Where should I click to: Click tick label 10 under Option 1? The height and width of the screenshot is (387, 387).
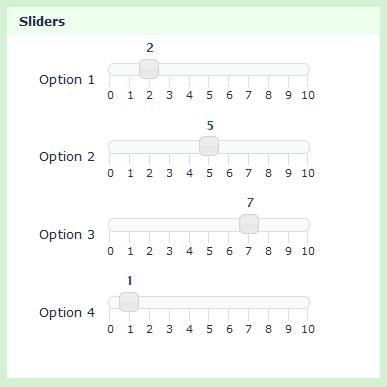tap(308, 95)
